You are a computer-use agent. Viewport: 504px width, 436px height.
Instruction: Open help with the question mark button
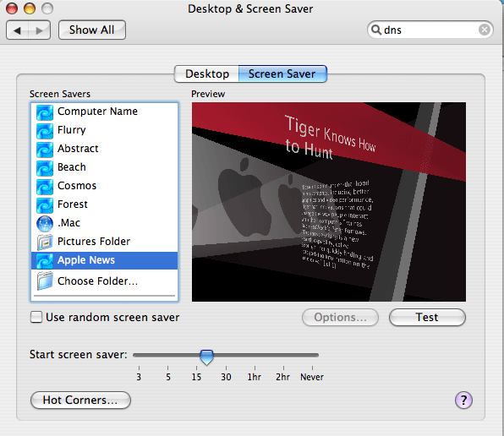463,400
